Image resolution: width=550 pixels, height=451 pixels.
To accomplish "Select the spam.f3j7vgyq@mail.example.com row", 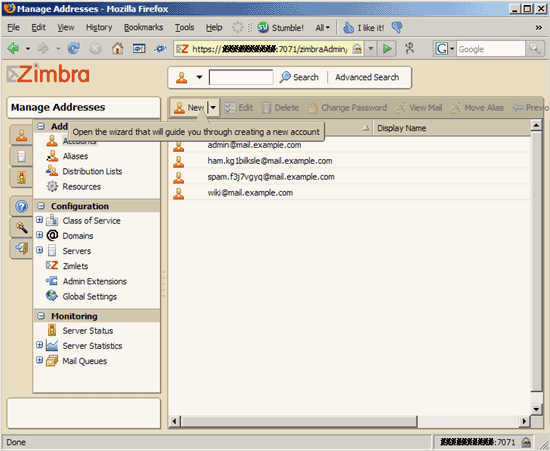I will 350,177.
